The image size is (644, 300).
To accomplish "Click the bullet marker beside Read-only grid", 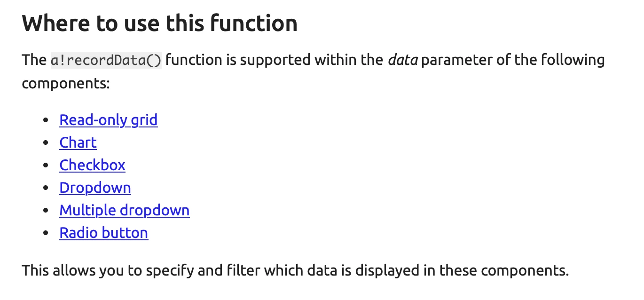I will point(46,121).
